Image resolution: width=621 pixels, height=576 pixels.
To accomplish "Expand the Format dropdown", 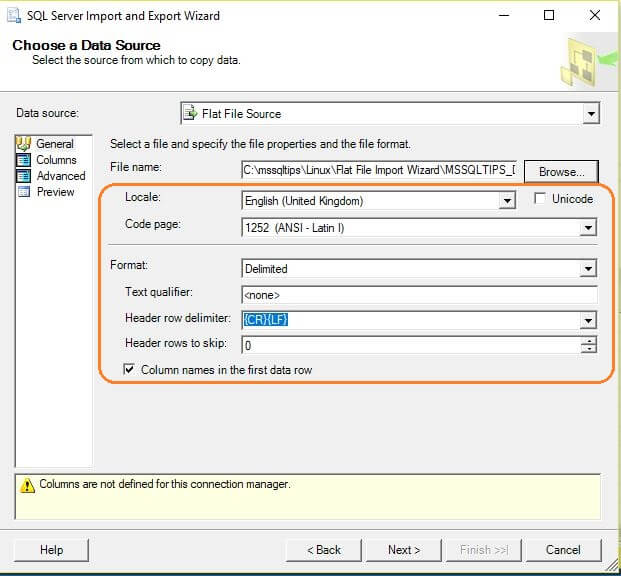I will [589, 269].
